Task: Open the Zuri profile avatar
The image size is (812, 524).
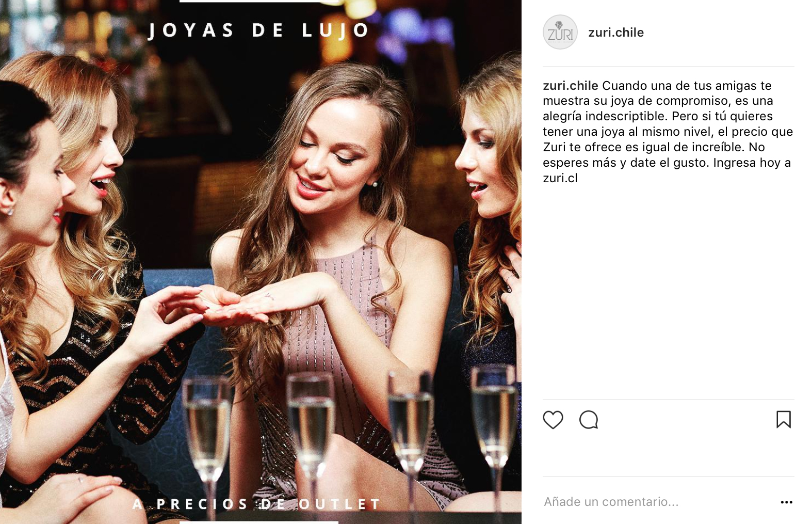Action: [560, 32]
